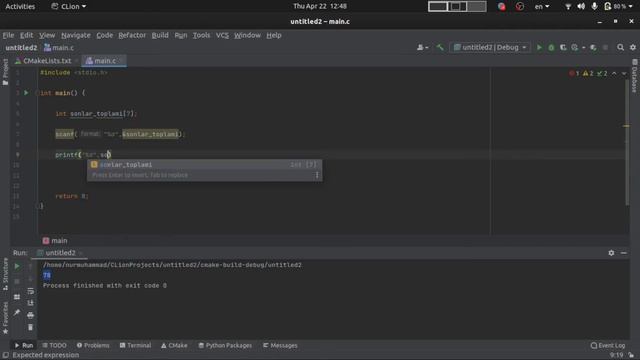Open the Navigate menu
This screenshot has width=640, height=360.
point(76,35)
